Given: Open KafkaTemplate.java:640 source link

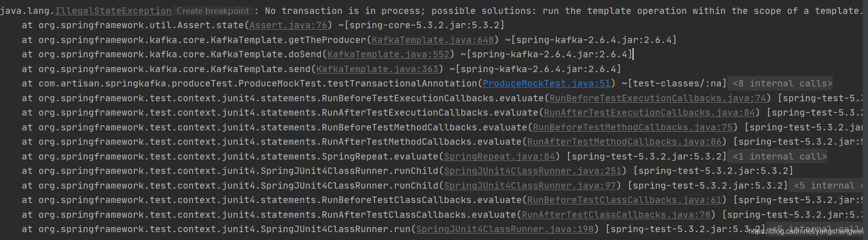Looking at the screenshot, I should pos(432,40).
